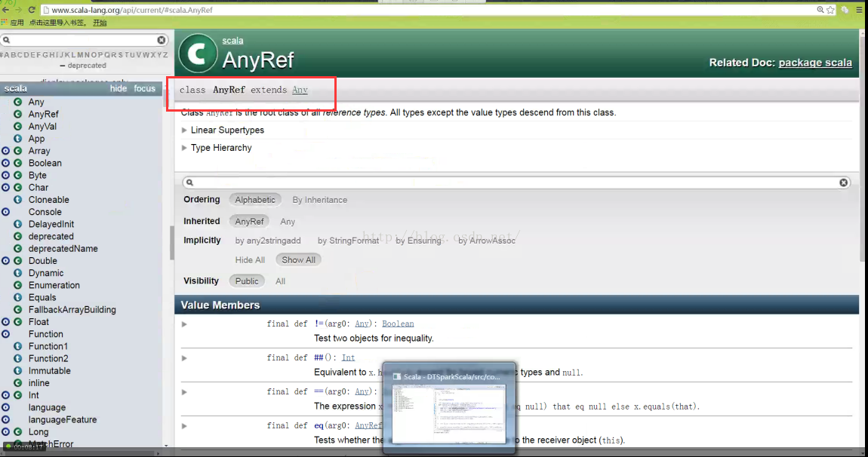Screen dimensions: 868x457
Task: Click the object icon beside language
Action: 5,407
